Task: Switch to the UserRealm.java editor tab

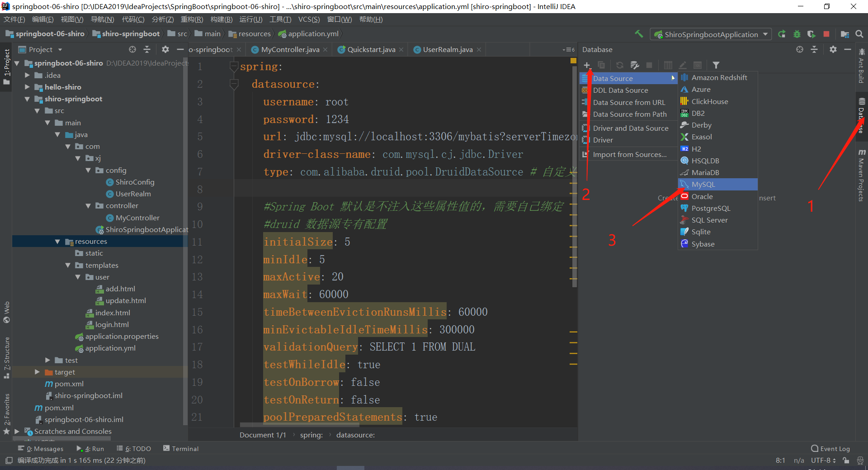Action: [447, 50]
